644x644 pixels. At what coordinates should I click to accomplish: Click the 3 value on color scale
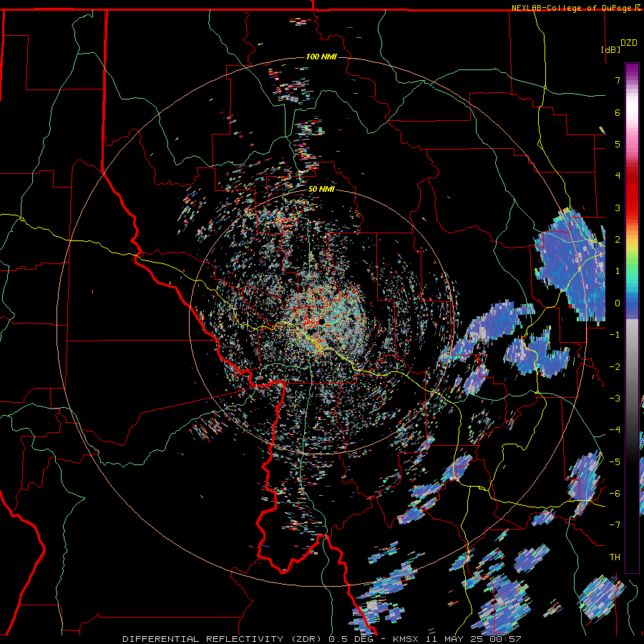(x=618, y=208)
